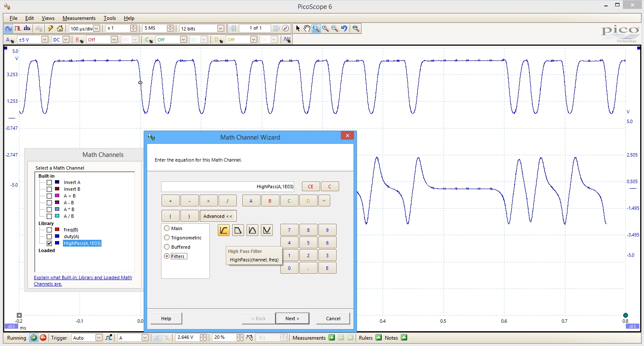Click the Band Stop filter icon
The width and height of the screenshot is (644, 346).
point(267,230)
